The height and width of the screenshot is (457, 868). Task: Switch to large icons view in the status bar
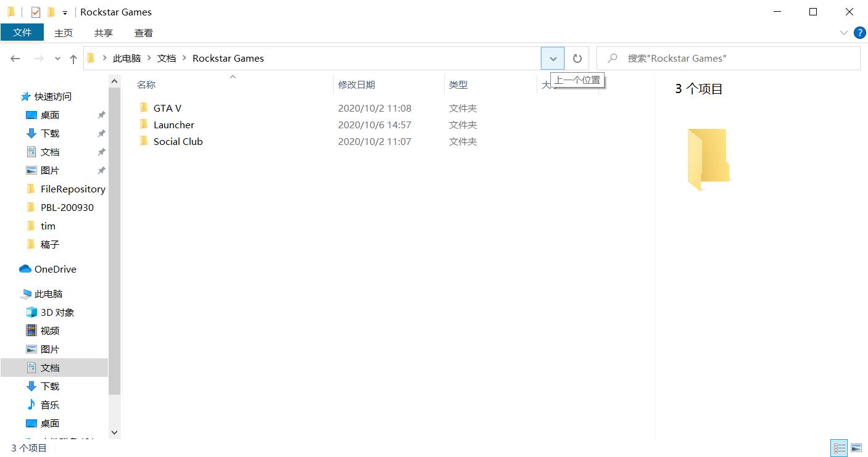(x=856, y=448)
